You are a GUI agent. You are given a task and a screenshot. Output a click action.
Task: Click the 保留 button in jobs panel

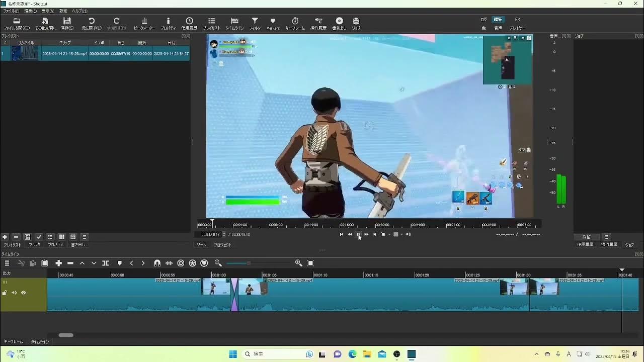[x=587, y=237]
